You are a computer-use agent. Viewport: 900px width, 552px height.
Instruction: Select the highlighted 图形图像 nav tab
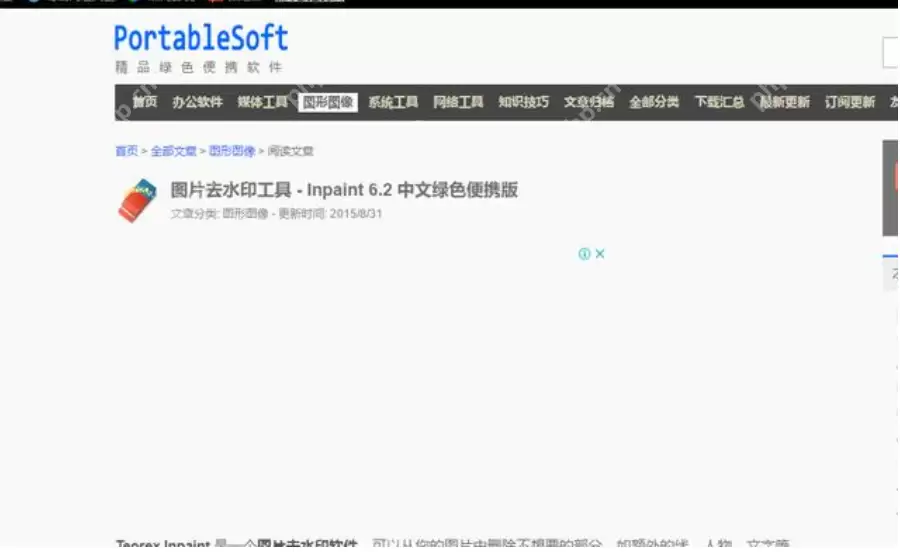328,102
